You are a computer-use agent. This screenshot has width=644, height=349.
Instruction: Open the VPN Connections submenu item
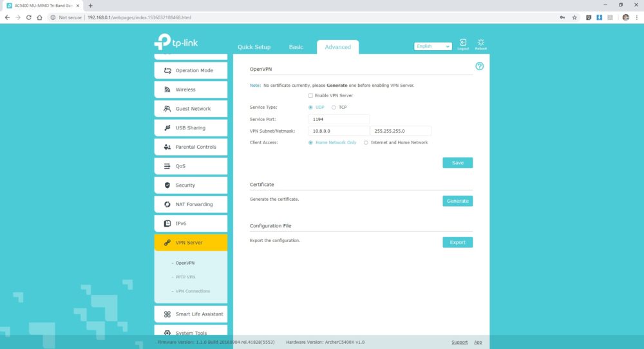(x=193, y=291)
